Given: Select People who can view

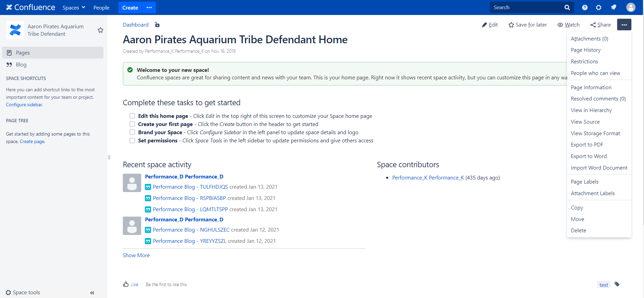Looking at the screenshot, I should click(x=599, y=73).
